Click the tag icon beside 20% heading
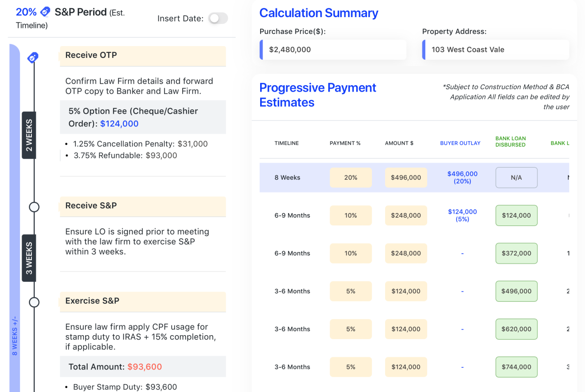The height and width of the screenshot is (392, 585). click(x=45, y=12)
